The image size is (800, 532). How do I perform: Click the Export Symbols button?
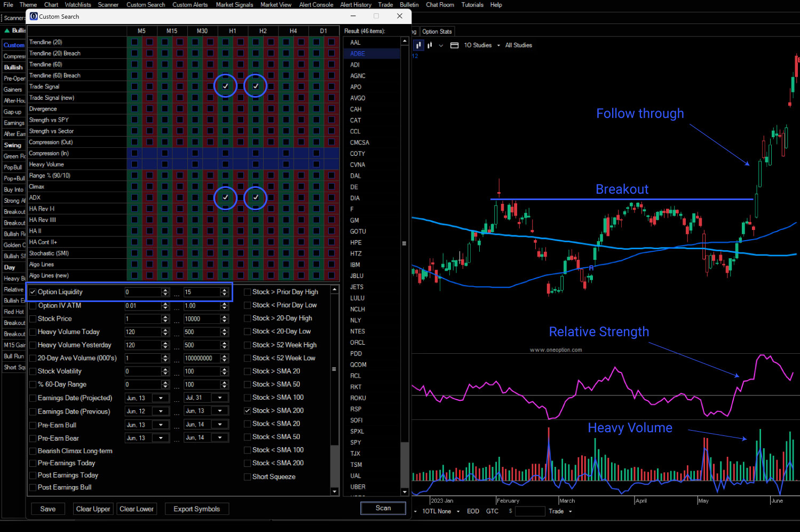(x=196, y=509)
